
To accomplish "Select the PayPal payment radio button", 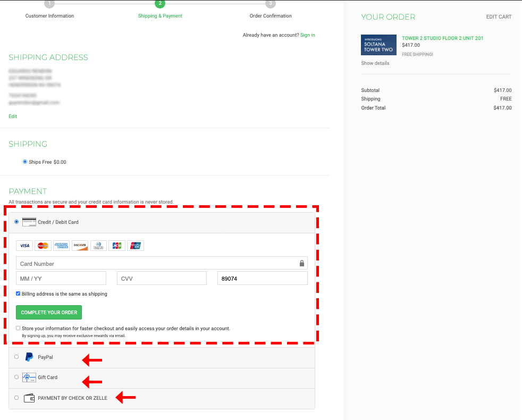I will click(16, 357).
